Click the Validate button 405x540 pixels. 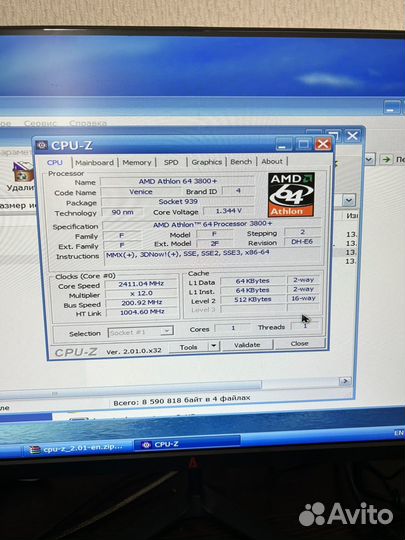click(247, 345)
